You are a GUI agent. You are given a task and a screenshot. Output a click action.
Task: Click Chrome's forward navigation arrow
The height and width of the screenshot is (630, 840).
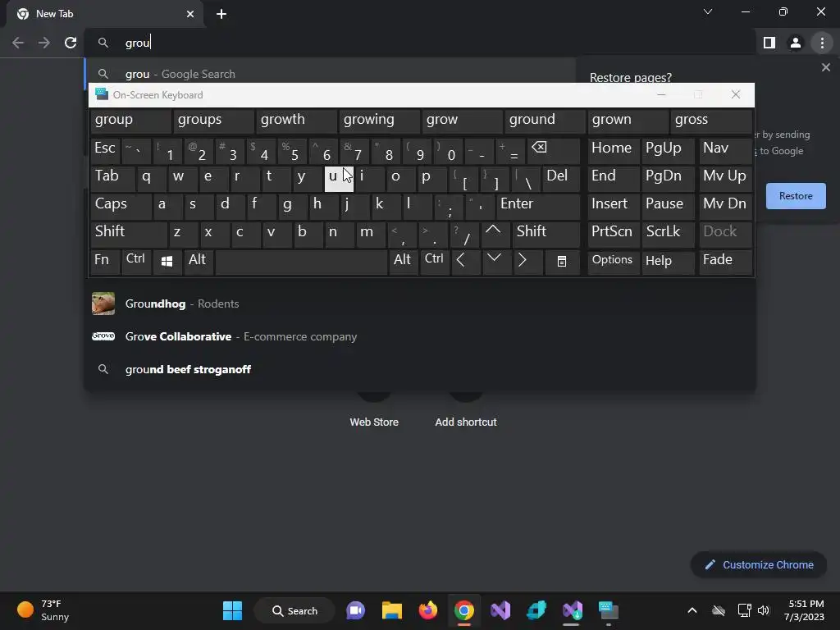pyautogui.click(x=44, y=43)
